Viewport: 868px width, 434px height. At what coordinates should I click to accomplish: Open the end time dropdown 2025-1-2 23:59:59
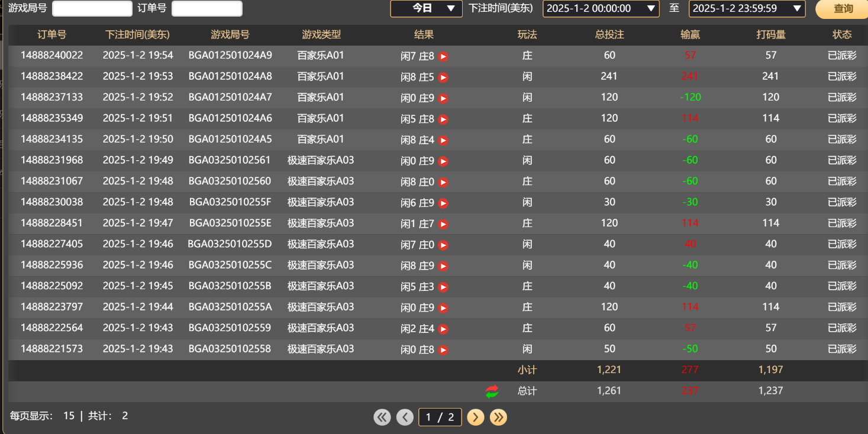click(x=747, y=9)
